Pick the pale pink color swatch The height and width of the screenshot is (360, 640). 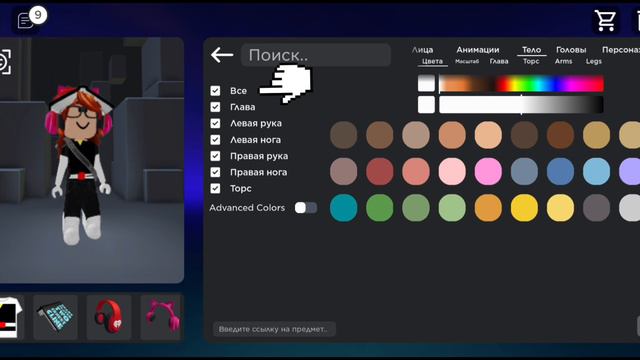tap(452, 171)
